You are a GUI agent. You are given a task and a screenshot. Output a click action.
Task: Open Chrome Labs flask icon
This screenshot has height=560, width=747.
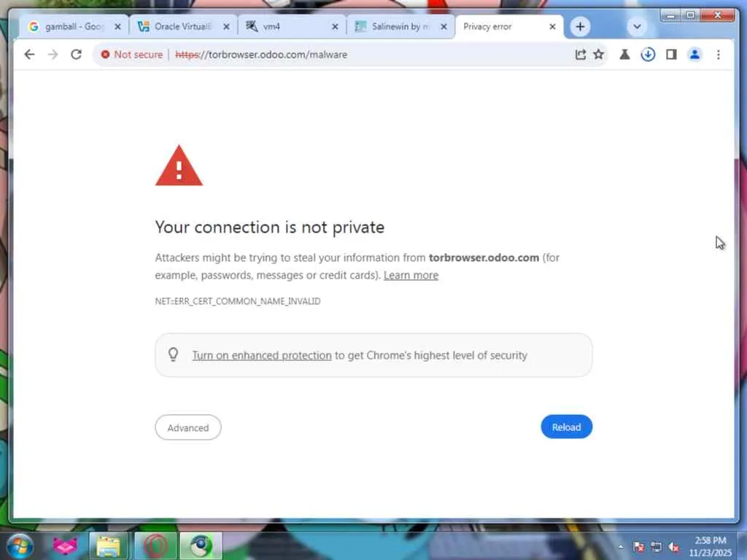click(624, 55)
